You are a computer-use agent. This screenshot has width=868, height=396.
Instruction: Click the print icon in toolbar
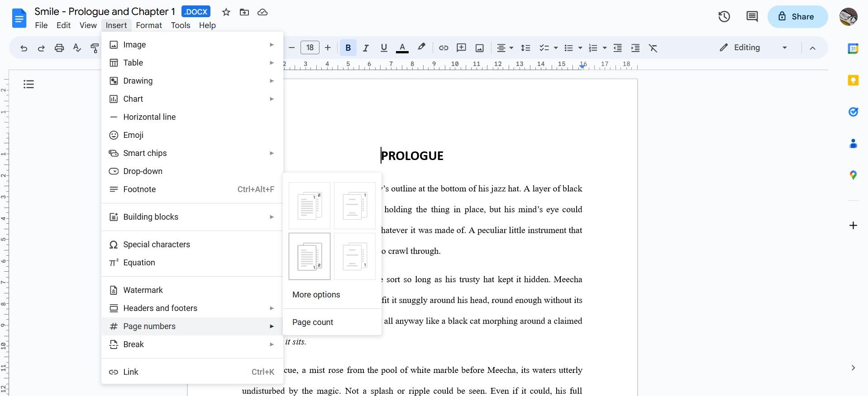(59, 48)
